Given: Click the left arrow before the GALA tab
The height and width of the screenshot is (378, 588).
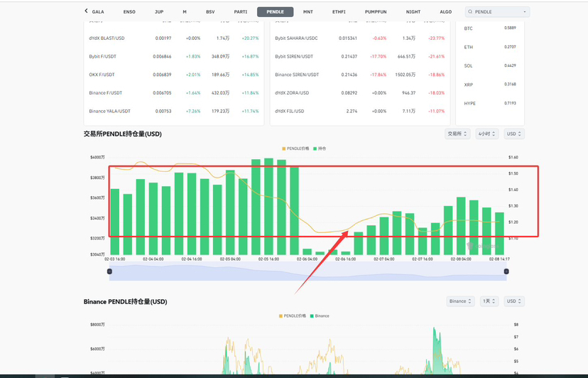Looking at the screenshot, I should pos(86,11).
